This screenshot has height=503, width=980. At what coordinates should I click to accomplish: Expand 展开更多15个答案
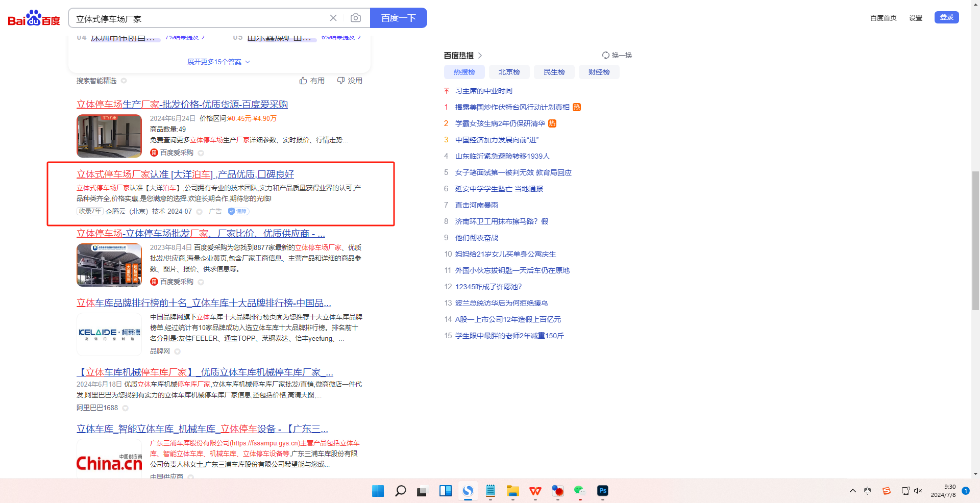click(x=218, y=62)
